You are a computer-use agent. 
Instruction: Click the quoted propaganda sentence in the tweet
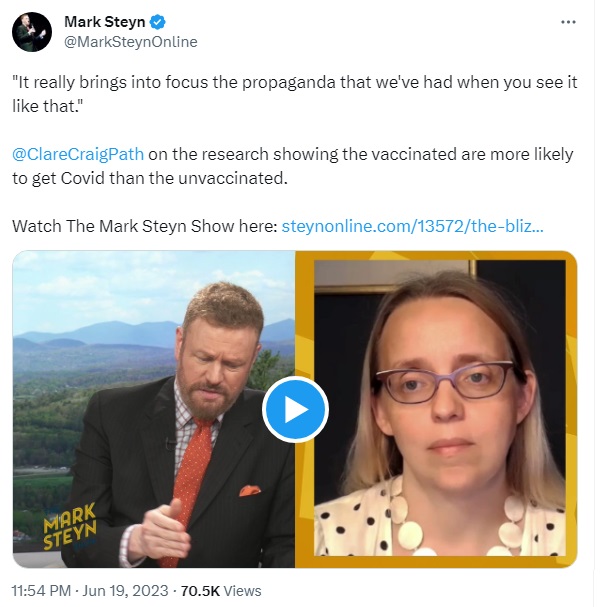tap(294, 94)
